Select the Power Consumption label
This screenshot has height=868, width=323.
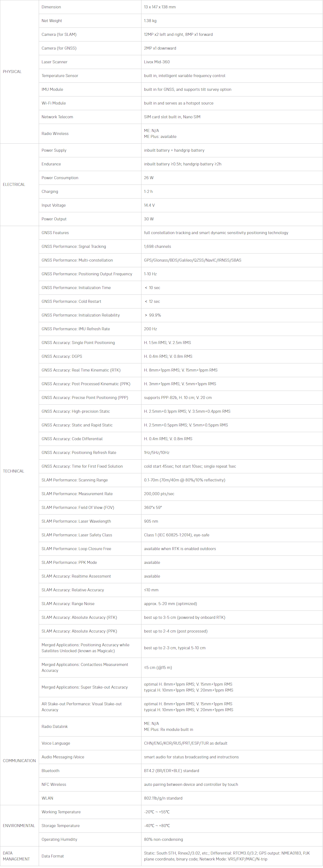60,178
